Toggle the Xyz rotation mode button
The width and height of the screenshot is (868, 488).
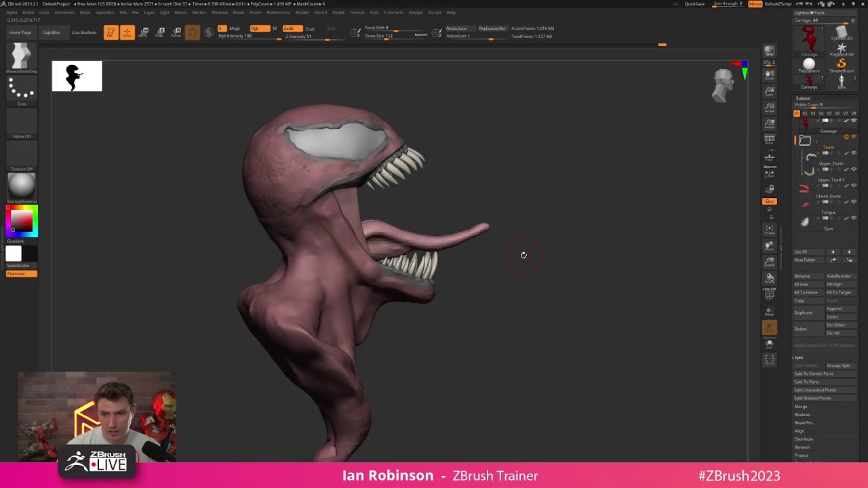tap(769, 201)
